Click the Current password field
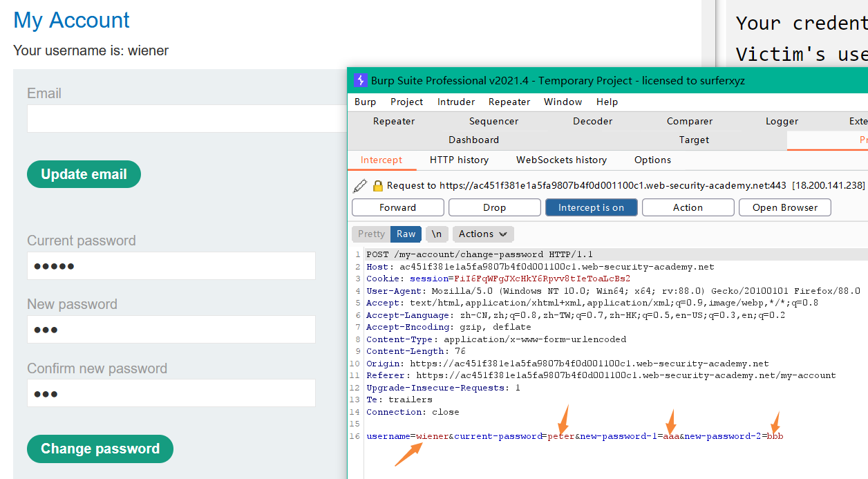Screen dimensions: 868x479 (171, 265)
